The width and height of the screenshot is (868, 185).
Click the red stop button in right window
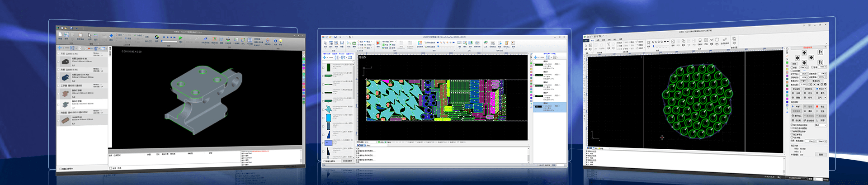pos(821,107)
